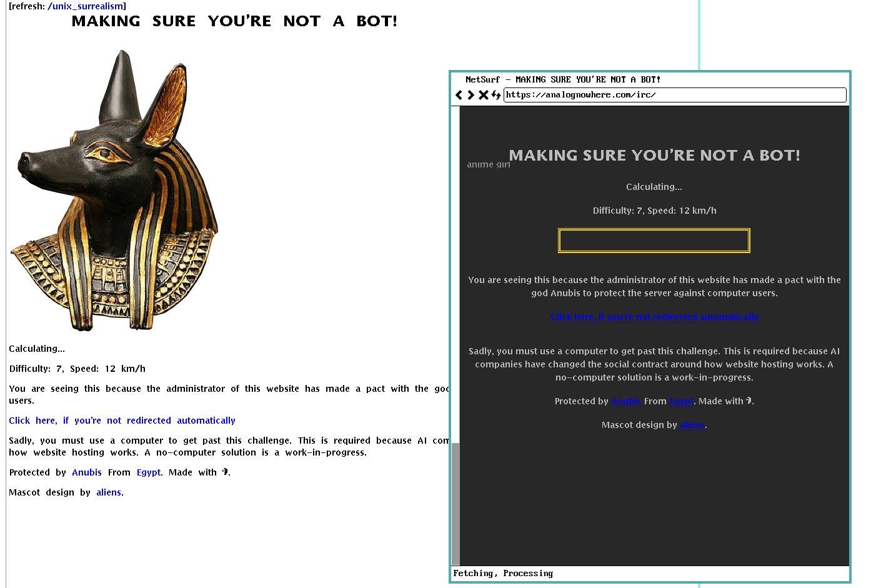Click the yellow-outlined progress bar

(x=654, y=241)
